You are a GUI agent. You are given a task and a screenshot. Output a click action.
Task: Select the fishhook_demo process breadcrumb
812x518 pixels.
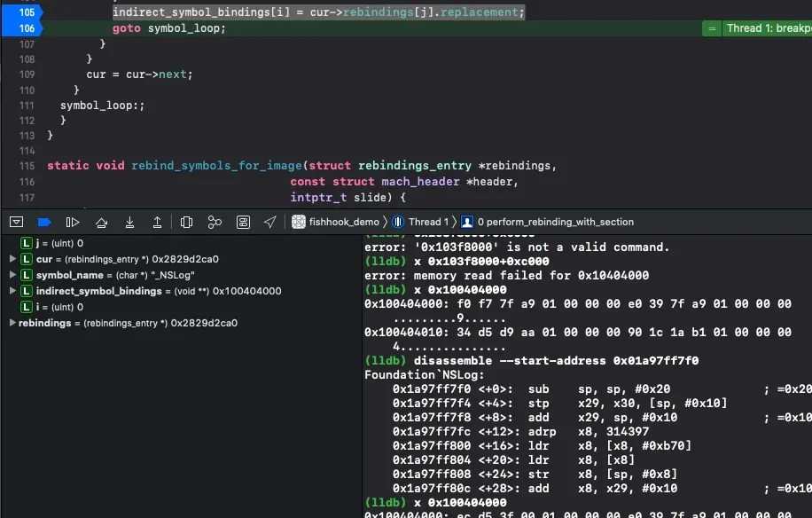[344, 223]
